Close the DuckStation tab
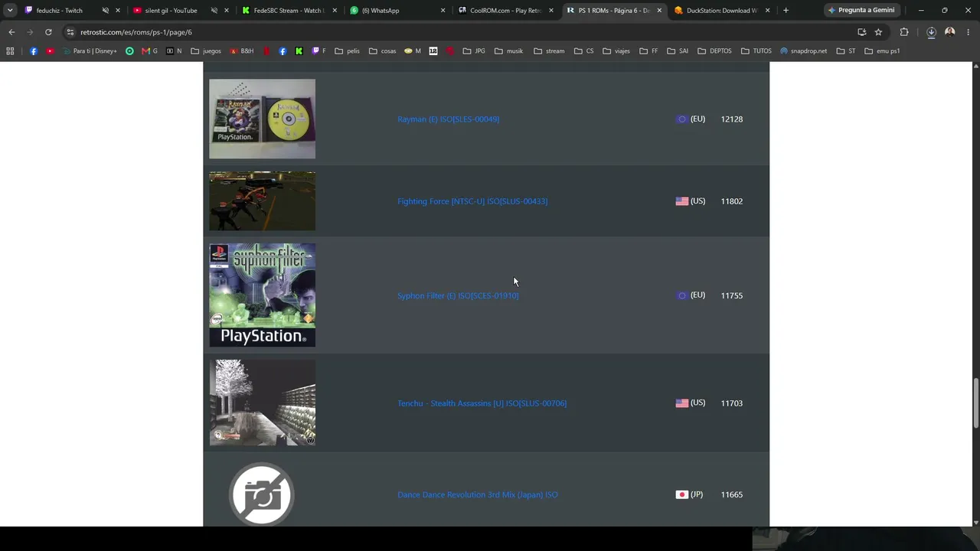The image size is (980, 551). click(767, 11)
